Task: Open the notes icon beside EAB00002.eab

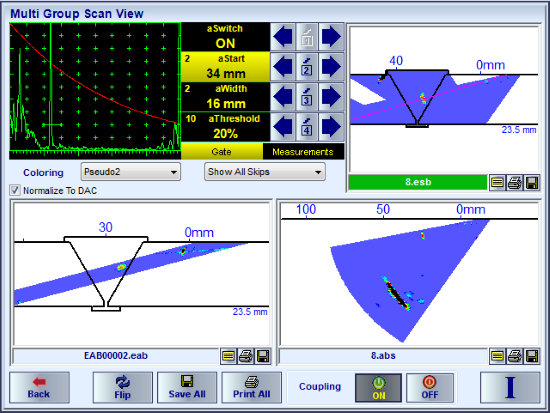Action: [x=228, y=357]
